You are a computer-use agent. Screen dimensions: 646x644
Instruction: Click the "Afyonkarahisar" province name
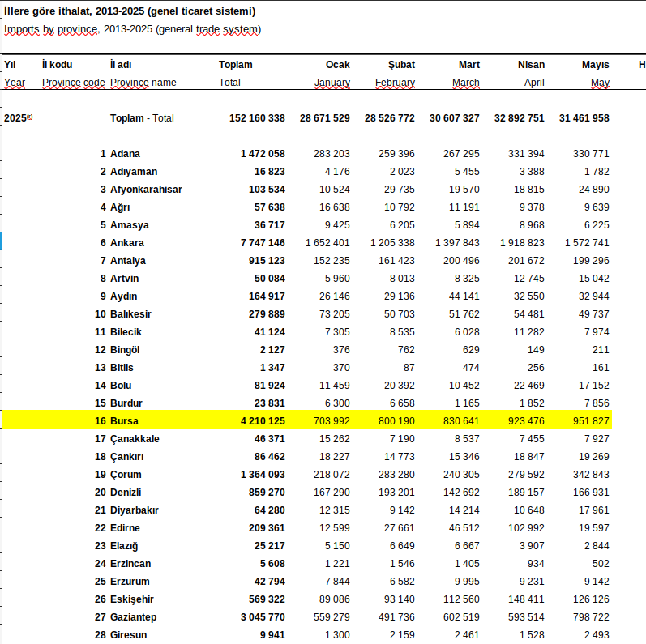coord(146,190)
